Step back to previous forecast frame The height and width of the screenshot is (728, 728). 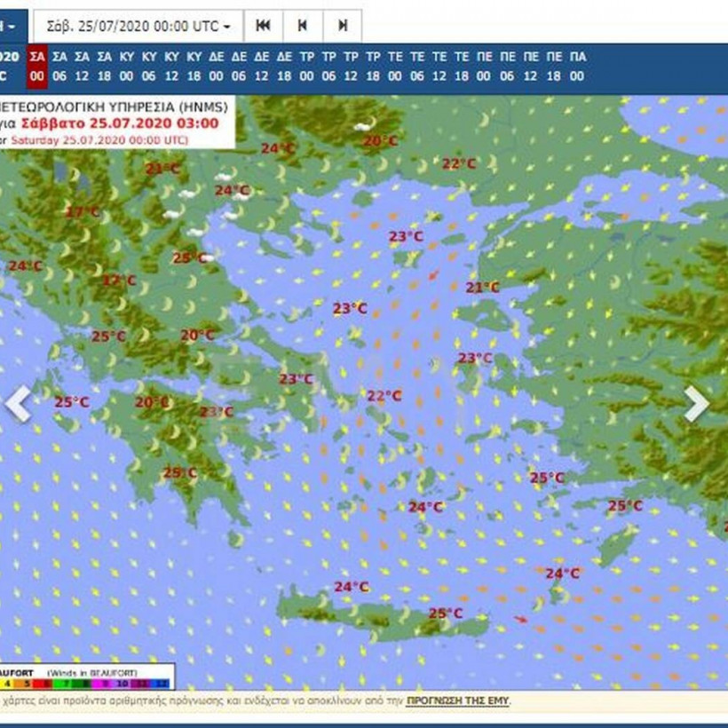coord(302,26)
